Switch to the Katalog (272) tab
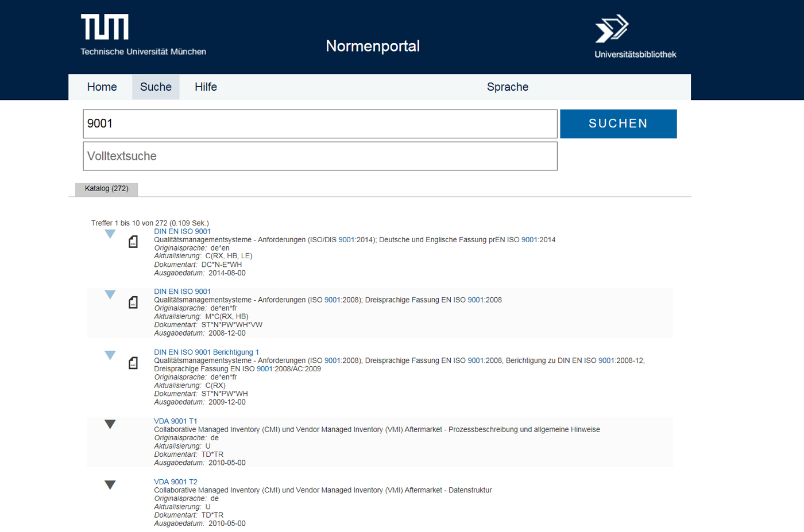This screenshot has height=532, width=804. [x=106, y=189]
